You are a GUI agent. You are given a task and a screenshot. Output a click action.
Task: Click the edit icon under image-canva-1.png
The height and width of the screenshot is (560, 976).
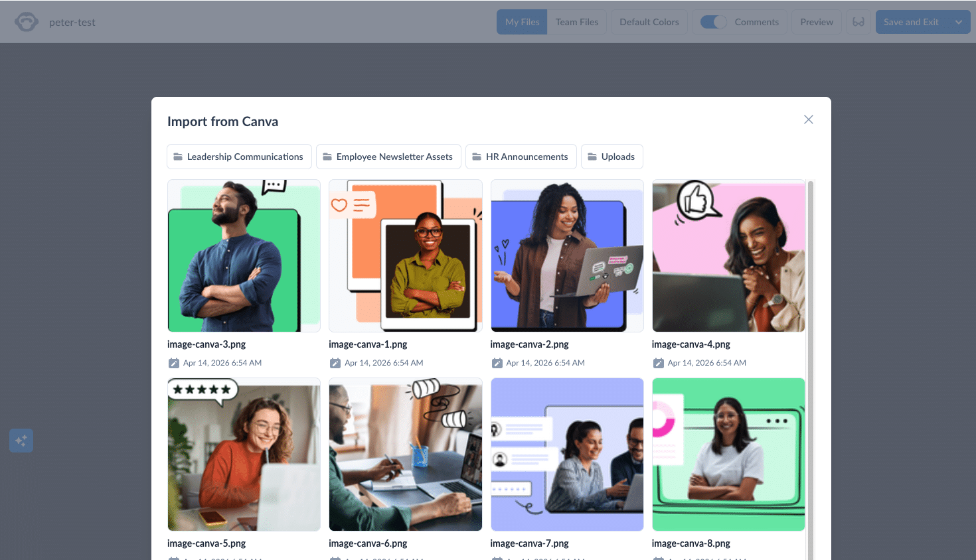tap(335, 363)
